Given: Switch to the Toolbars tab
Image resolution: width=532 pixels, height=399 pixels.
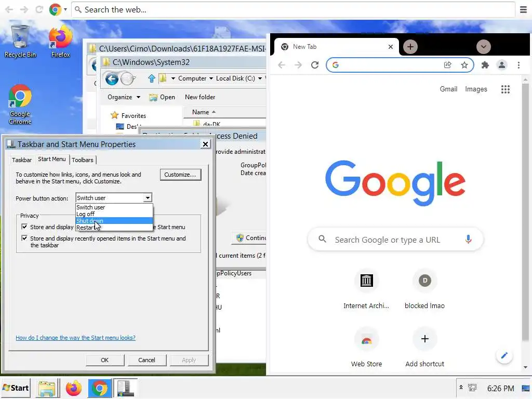Looking at the screenshot, I should tap(83, 160).
